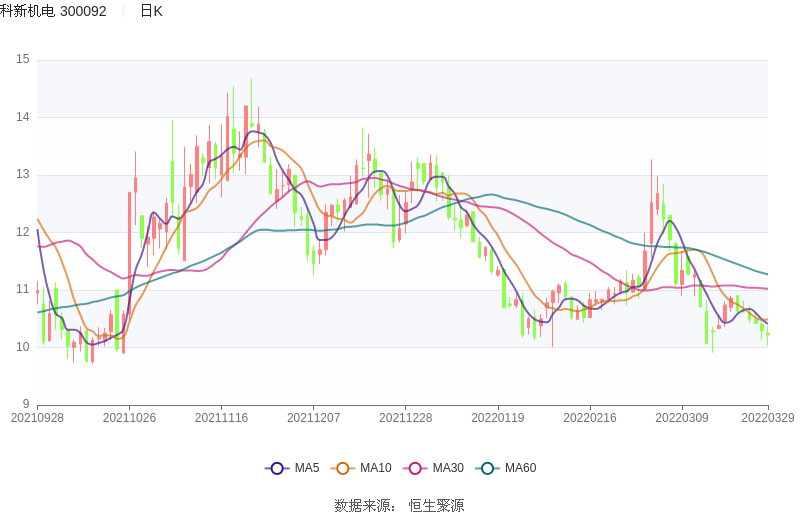Click the 12 price label on y-axis
The width and height of the screenshot is (800, 517).
coord(23,232)
